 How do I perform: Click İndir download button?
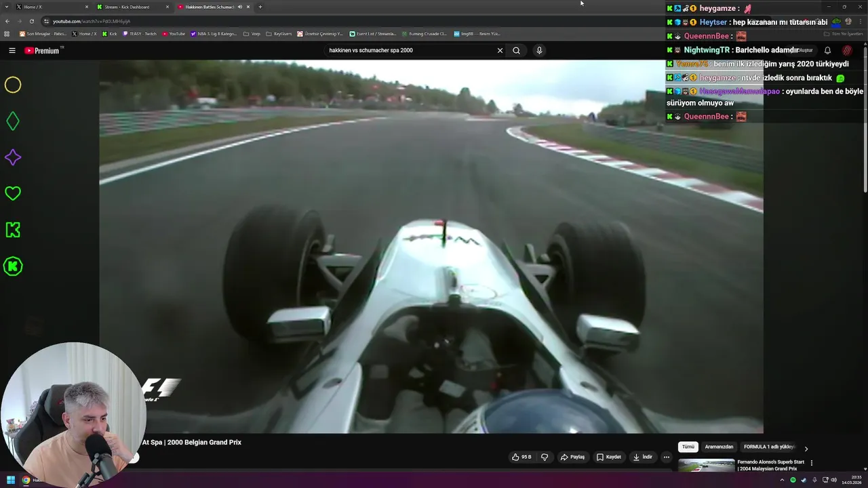pos(642,457)
